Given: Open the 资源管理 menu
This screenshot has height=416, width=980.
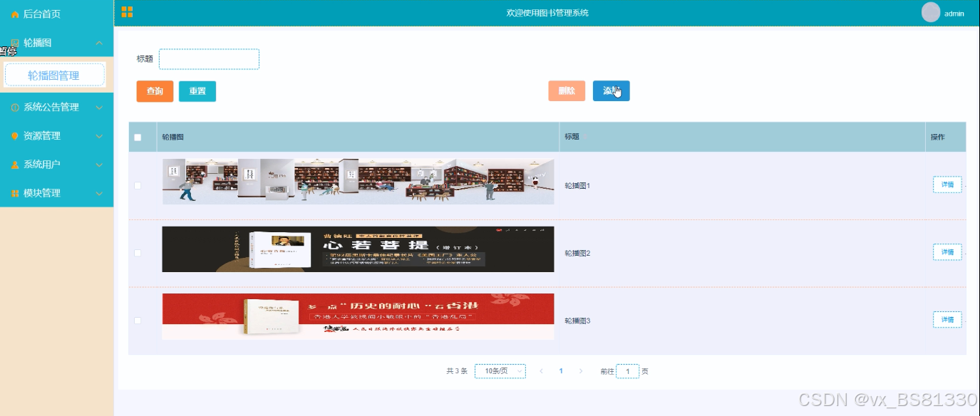Looking at the screenshot, I should point(57,136).
